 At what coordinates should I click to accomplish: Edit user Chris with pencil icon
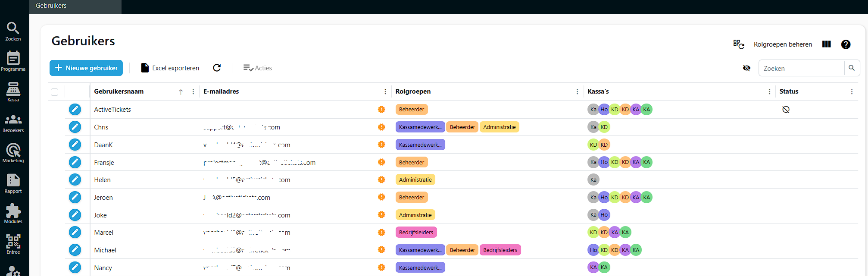[75, 127]
